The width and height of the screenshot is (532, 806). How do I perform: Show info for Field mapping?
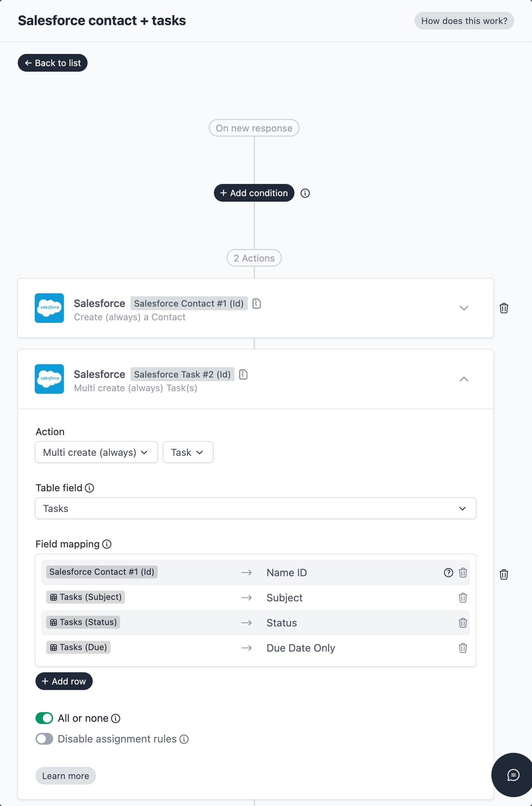[x=107, y=544]
